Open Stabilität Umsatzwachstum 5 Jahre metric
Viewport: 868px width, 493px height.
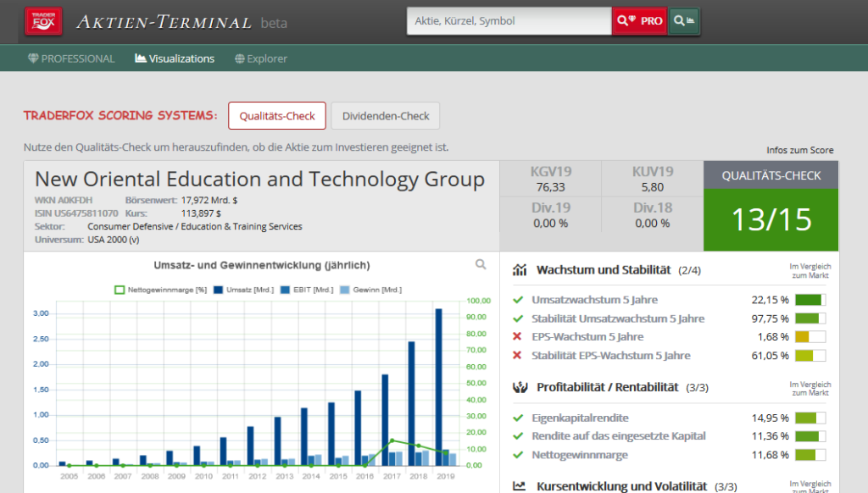[x=618, y=319]
